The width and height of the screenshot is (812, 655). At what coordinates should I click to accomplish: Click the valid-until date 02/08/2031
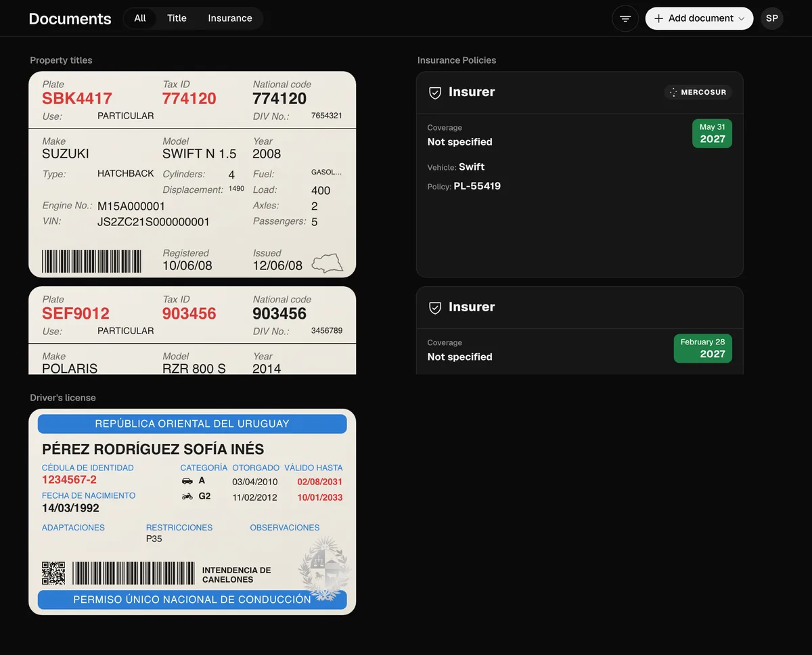[320, 482]
